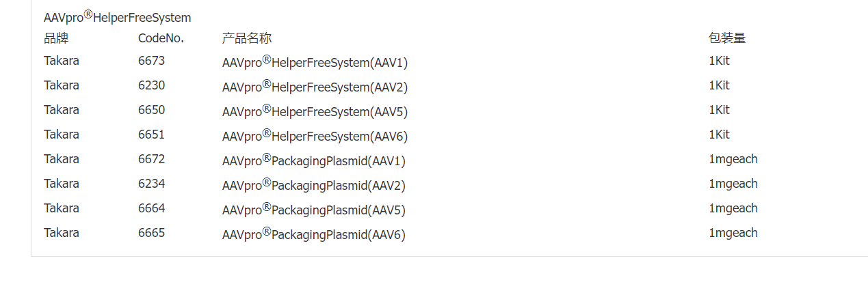Screen dimensions: 868x282
Task: Click the CodeNo. column header
Action: click(x=161, y=38)
